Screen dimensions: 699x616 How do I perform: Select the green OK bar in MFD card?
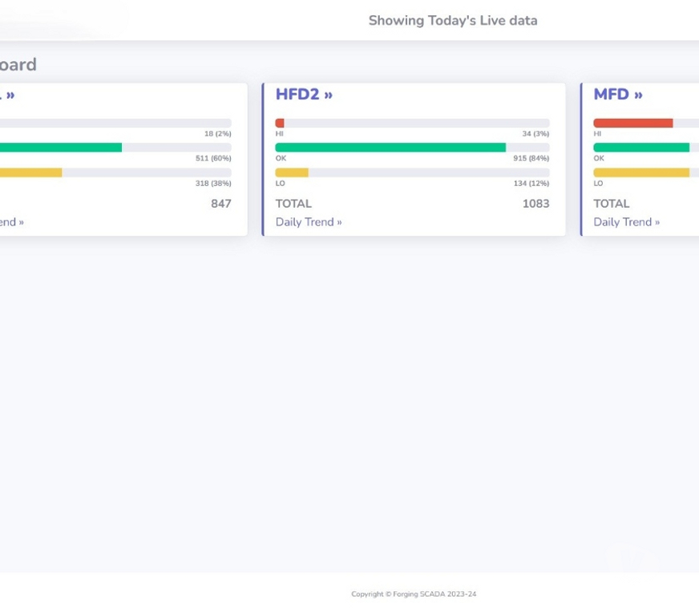[x=640, y=148]
